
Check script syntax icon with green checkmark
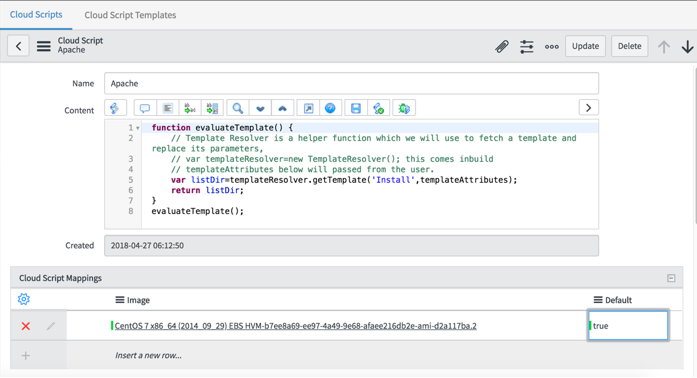pyautogui.click(x=379, y=108)
